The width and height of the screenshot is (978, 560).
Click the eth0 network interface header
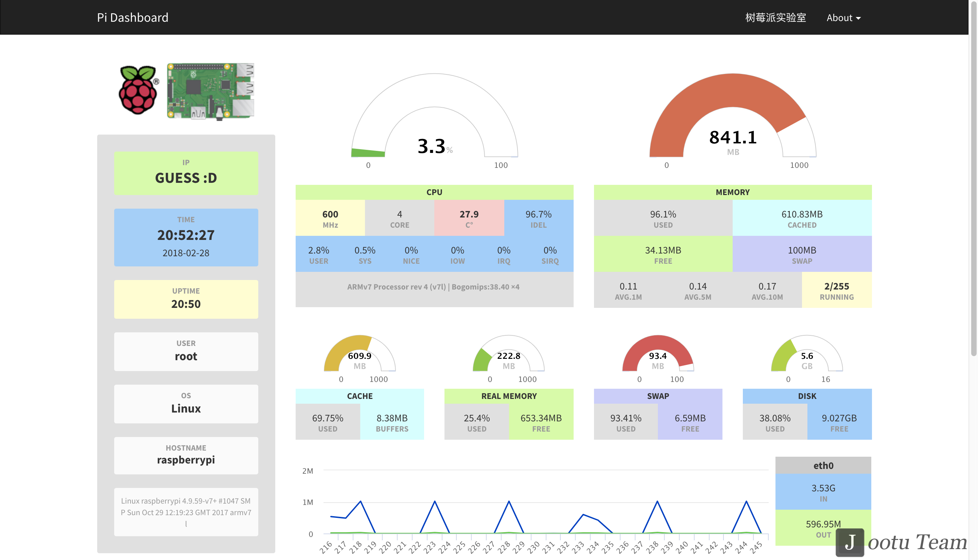coord(823,466)
